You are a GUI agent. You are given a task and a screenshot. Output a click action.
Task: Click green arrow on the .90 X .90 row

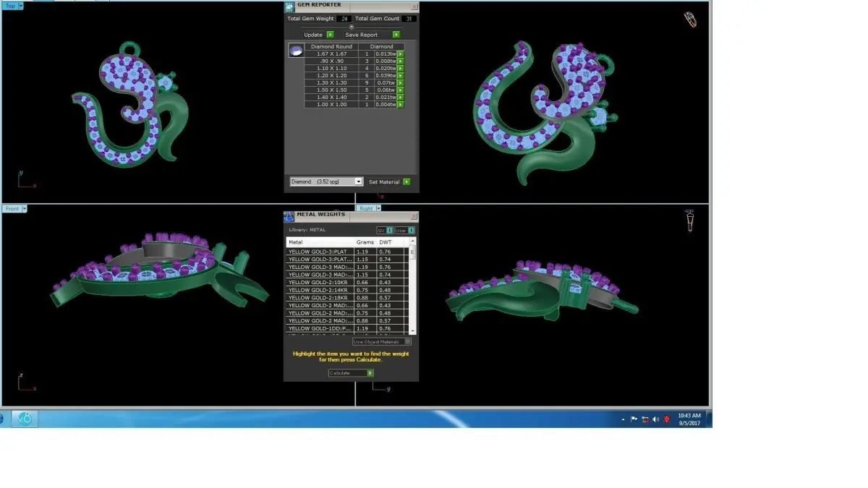coord(400,61)
